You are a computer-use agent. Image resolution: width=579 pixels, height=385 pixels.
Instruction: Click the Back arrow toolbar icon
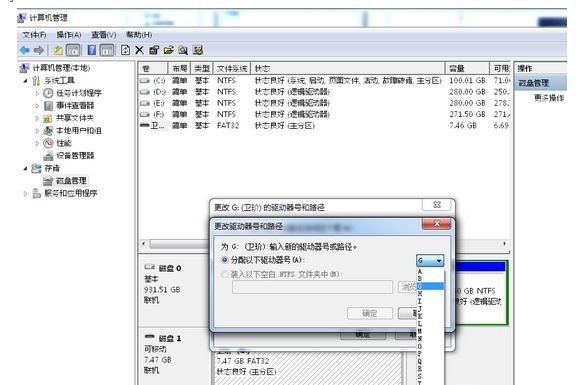25,50
